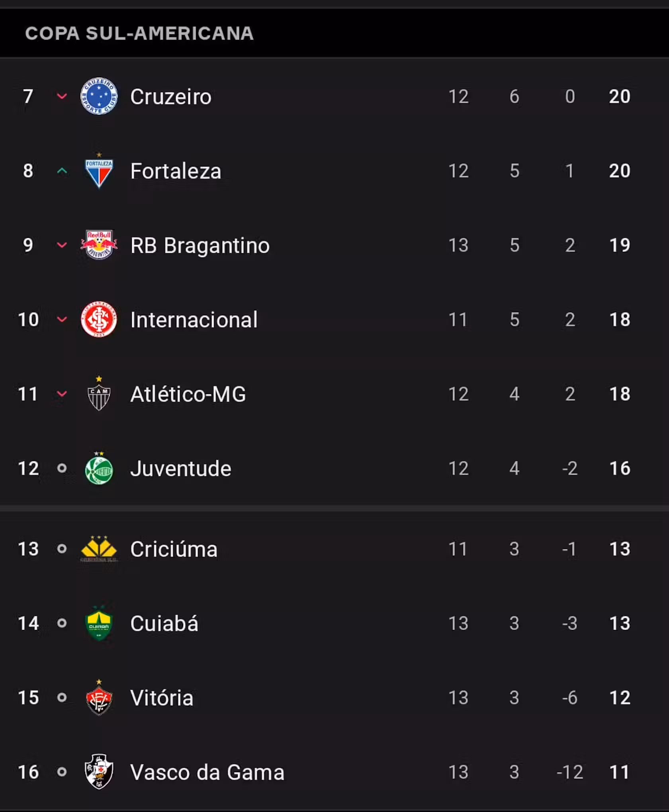Click the red down arrow beside Internacional
Image resolution: width=669 pixels, height=812 pixels.
click(62, 319)
